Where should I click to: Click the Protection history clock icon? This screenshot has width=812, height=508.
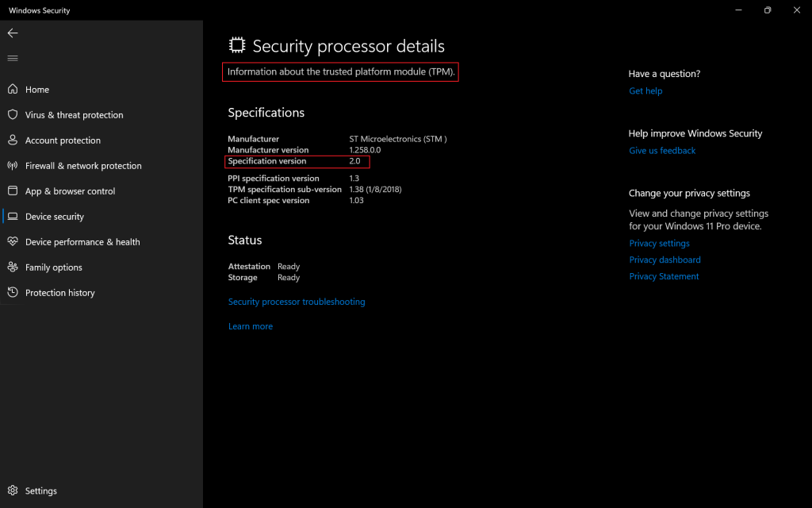13,293
